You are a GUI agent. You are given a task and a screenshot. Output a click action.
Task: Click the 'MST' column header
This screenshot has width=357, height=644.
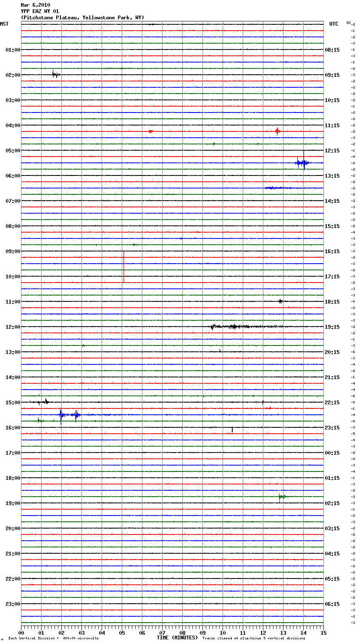[4, 24]
